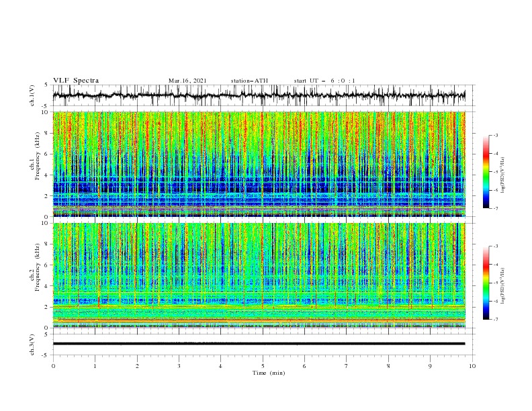The image size is (532, 411).
Task: Click the 'VLF Spectra' title text
Action: (x=76, y=81)
